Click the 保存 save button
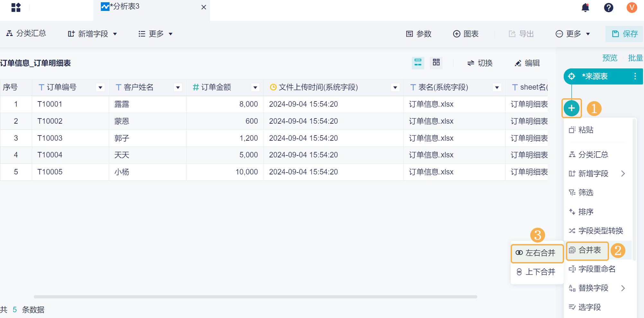This screenshot has width=644, height=318. [x=624, y=34]
